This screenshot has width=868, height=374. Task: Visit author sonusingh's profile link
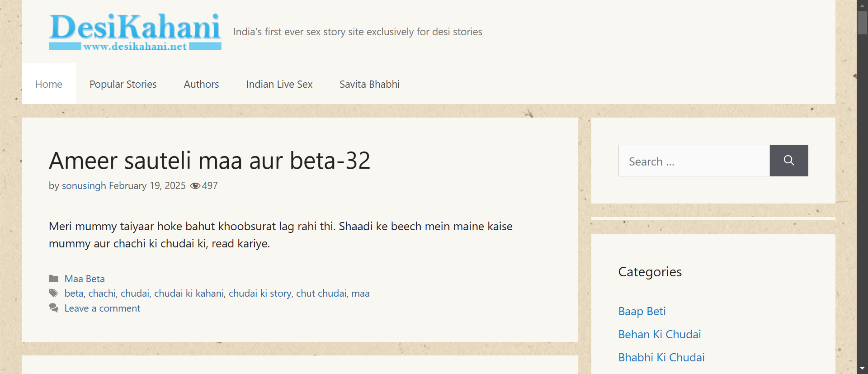click(x=84, y=186)
